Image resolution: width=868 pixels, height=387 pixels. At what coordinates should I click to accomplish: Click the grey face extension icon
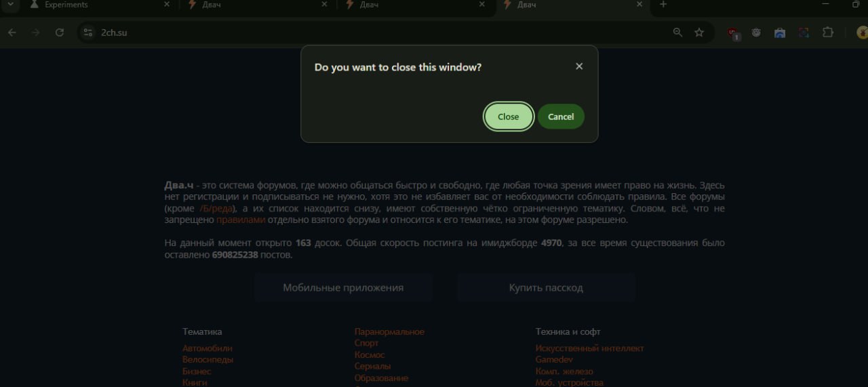click(x=756, y=33)
